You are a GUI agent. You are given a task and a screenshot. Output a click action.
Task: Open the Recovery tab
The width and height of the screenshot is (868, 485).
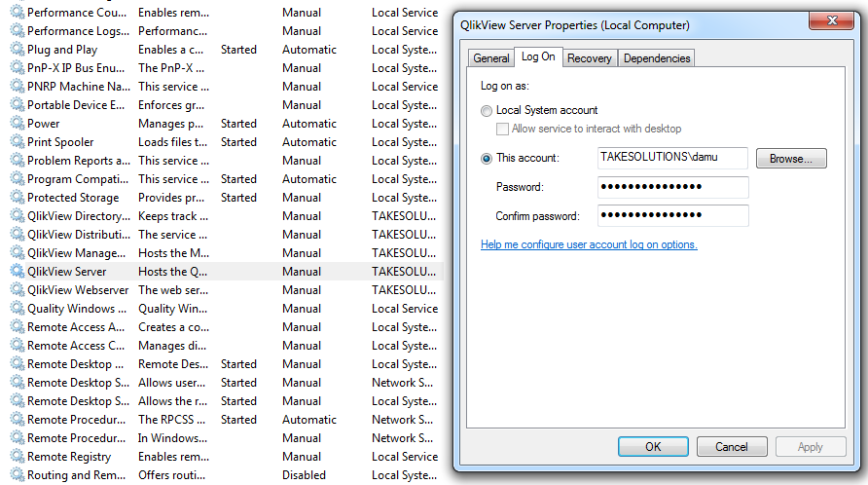[x=590, y=58]
